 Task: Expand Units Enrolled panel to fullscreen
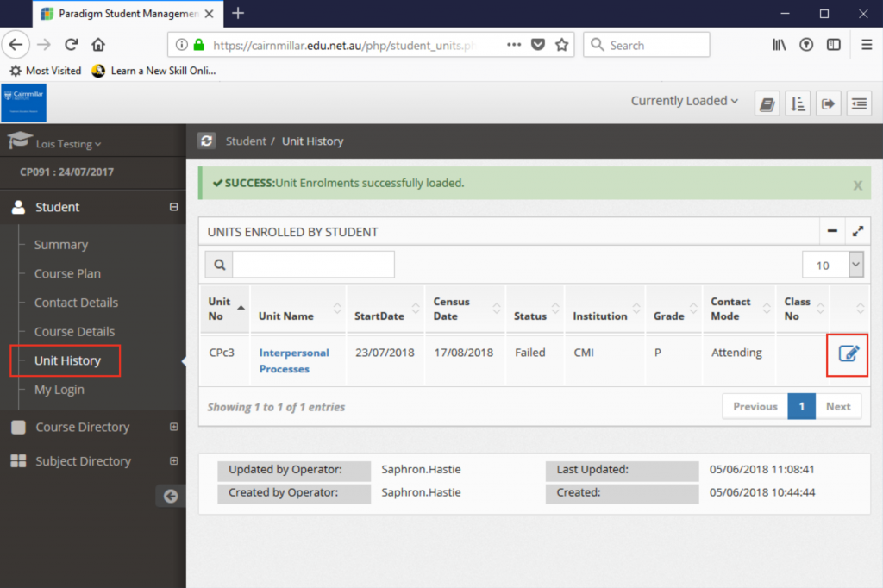[x=857, y=231]
